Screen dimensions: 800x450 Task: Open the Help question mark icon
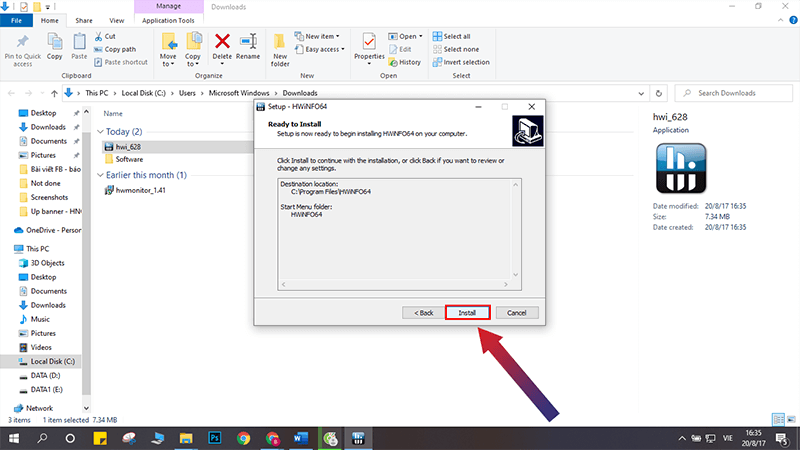click(x=793, y=20)
